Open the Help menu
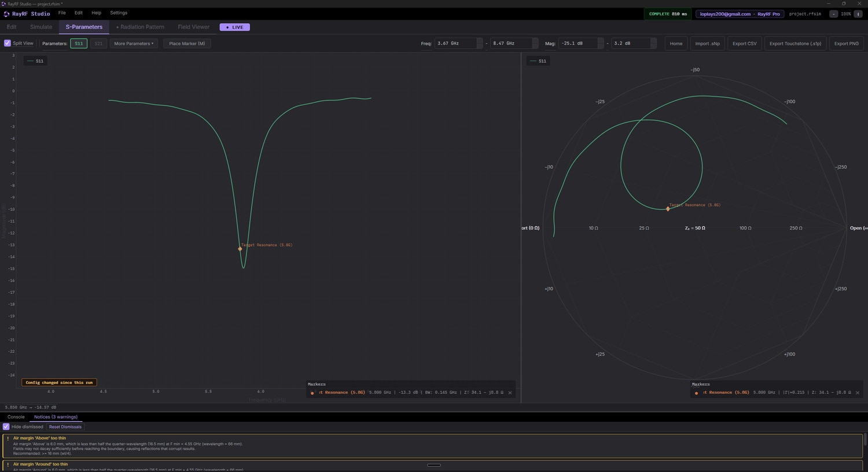Image resolution: width=868 pixels, height=472 pixels. click(96, 13)
